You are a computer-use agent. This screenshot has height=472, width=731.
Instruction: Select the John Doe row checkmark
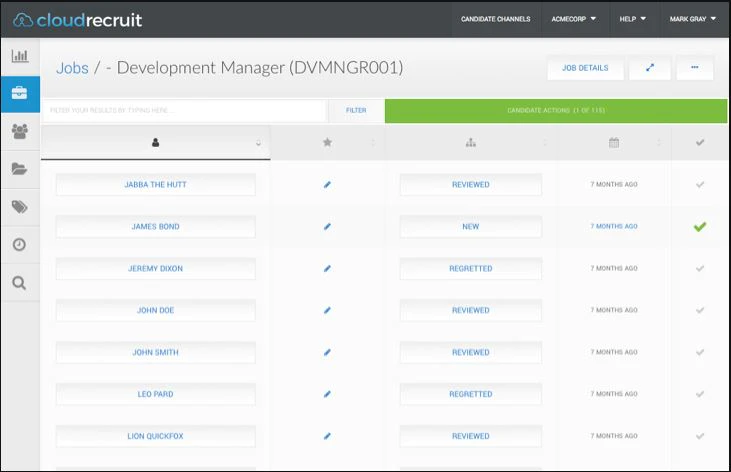700,310
